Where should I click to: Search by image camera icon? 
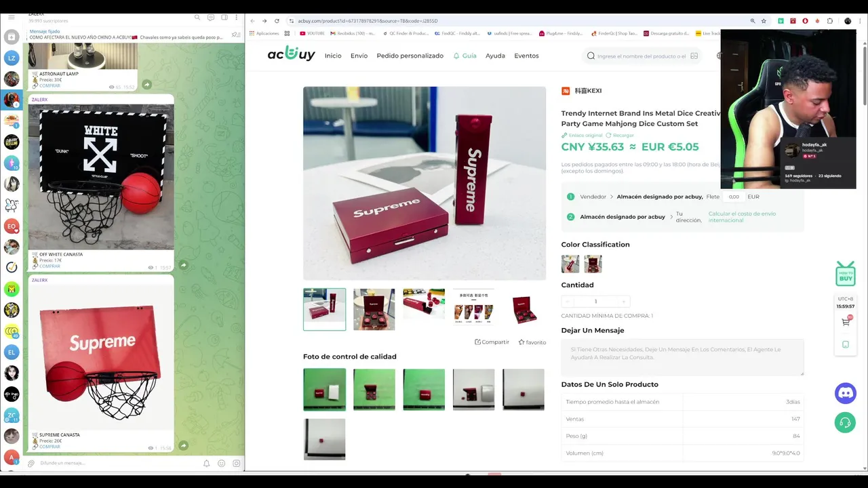[694, 56]
